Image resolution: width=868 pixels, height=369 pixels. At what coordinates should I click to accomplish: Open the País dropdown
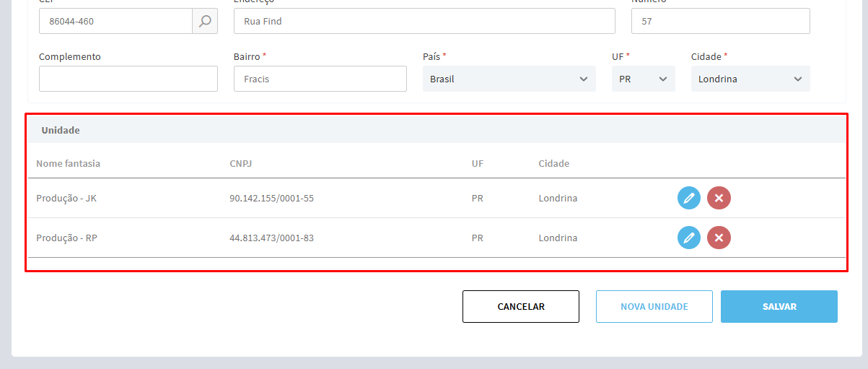[509, 79]
